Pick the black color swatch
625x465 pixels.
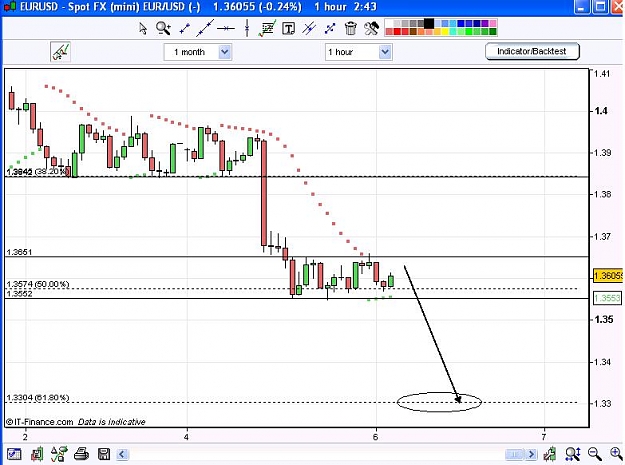click(x=428, y=24)
